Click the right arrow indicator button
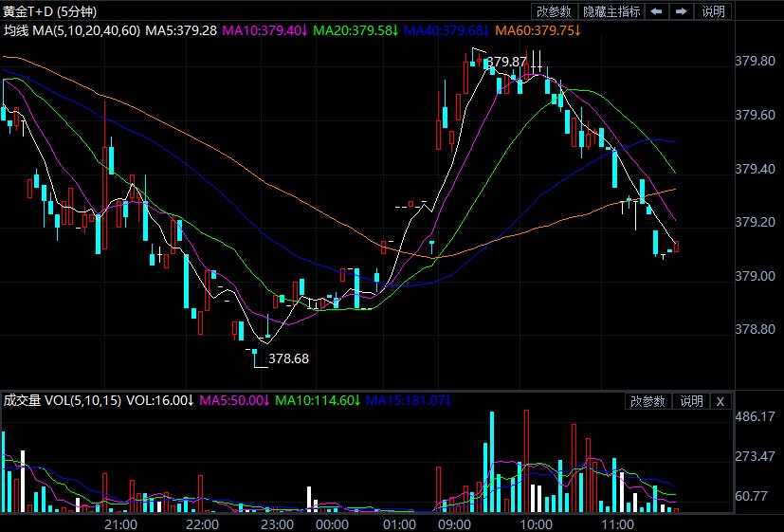784x532 pixels. (x=681, y=11)
